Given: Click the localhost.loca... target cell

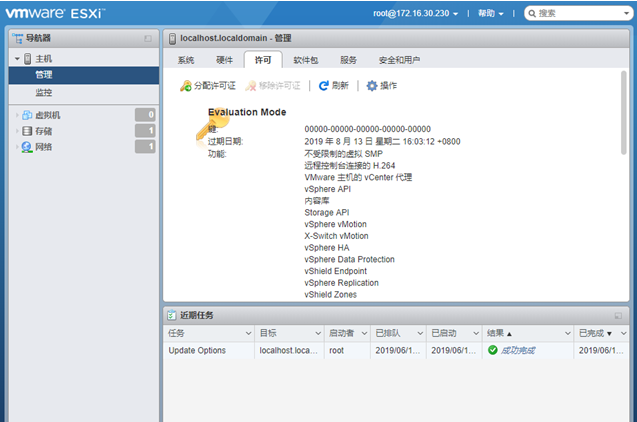Looking at the screenshot, I should (x=288, y=350).
